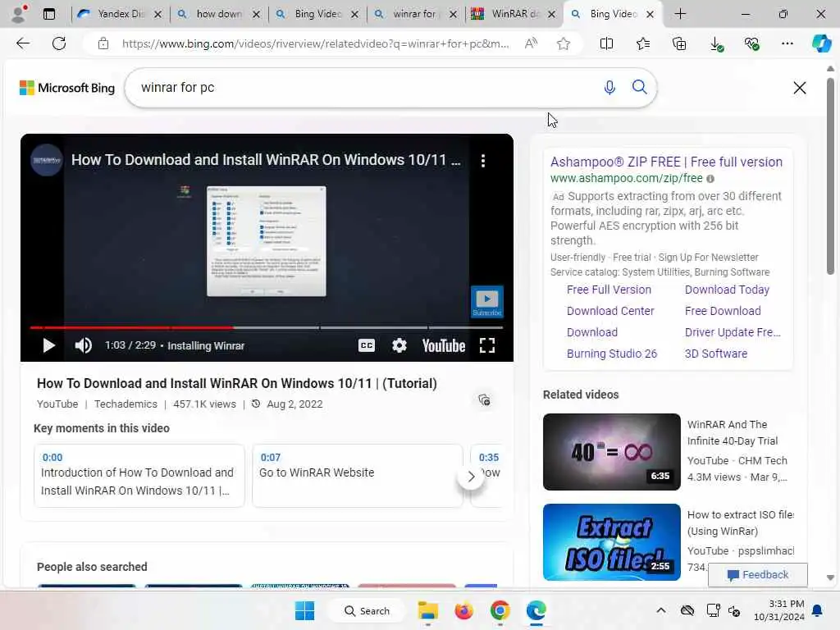This screenshot has width=840, height=630.
Task: Open the Driver Update Fre... link
Action: (x=733, y=332)
